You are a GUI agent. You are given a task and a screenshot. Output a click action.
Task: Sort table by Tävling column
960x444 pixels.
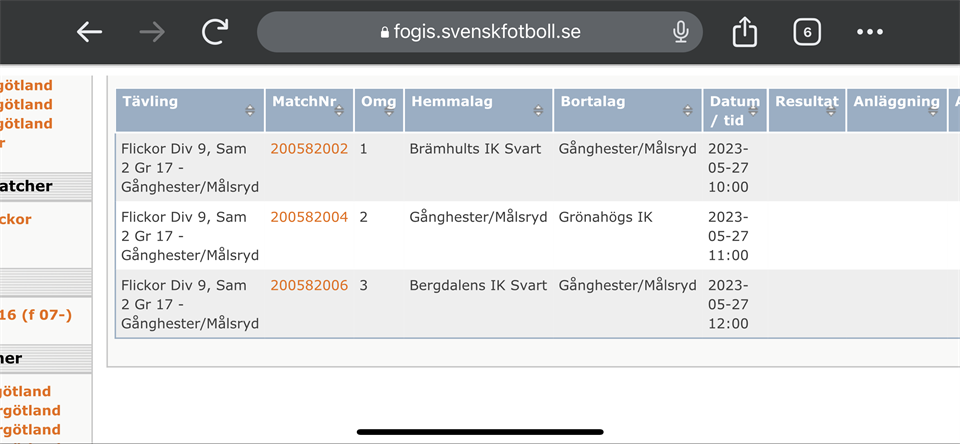coord(190,110)
